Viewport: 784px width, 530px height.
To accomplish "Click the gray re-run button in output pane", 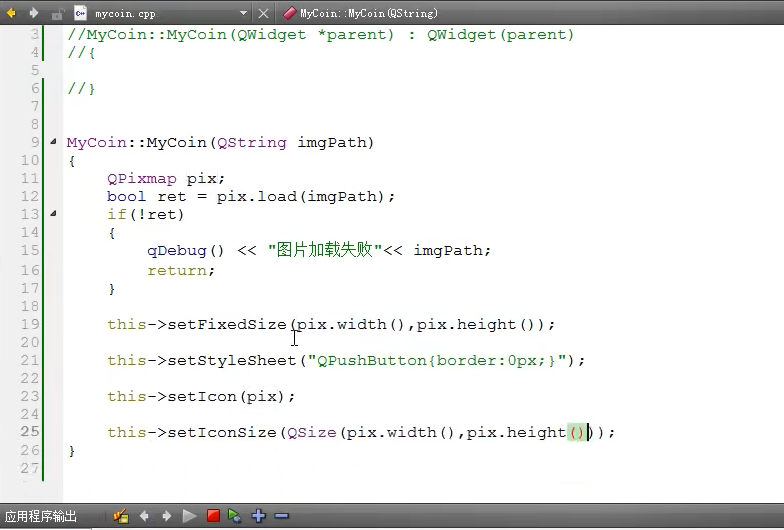I will point(189,516).
